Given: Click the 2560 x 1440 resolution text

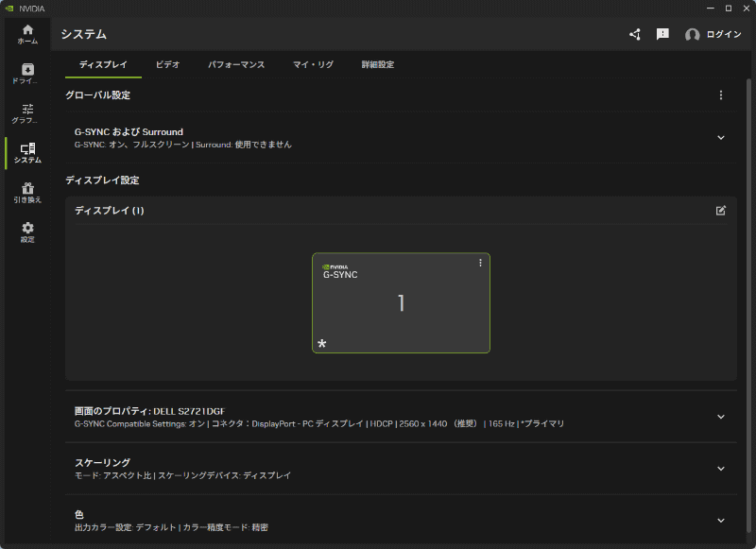Looking at the screenshot, I should [422, 423].
